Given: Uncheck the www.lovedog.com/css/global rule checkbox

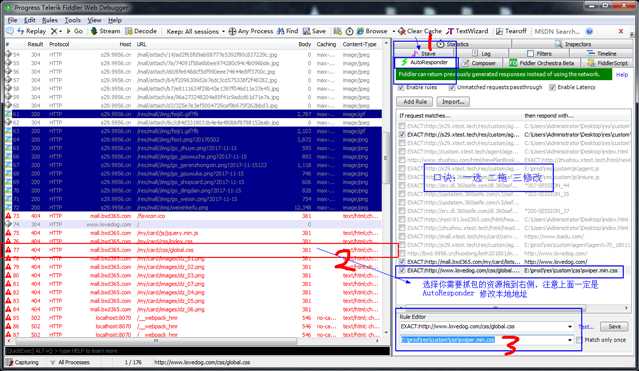Looking at the screenshot, I should (402, 270).
